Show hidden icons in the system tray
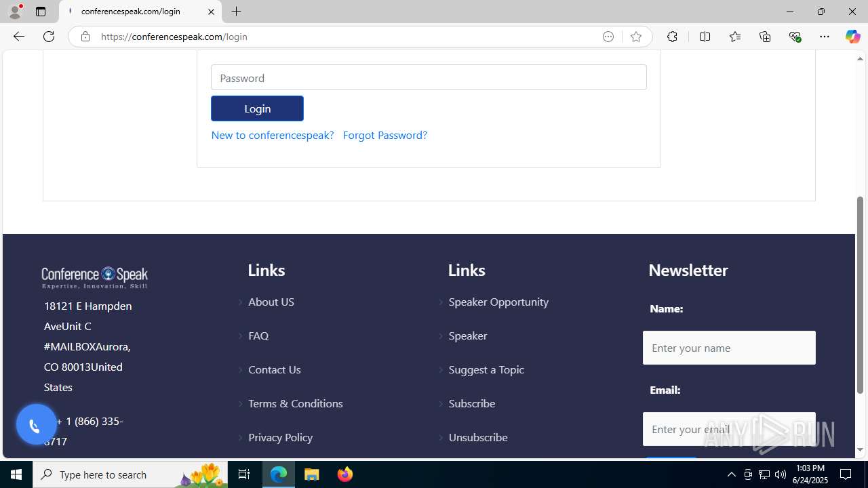The image size is (868, 488). (731, 474)
